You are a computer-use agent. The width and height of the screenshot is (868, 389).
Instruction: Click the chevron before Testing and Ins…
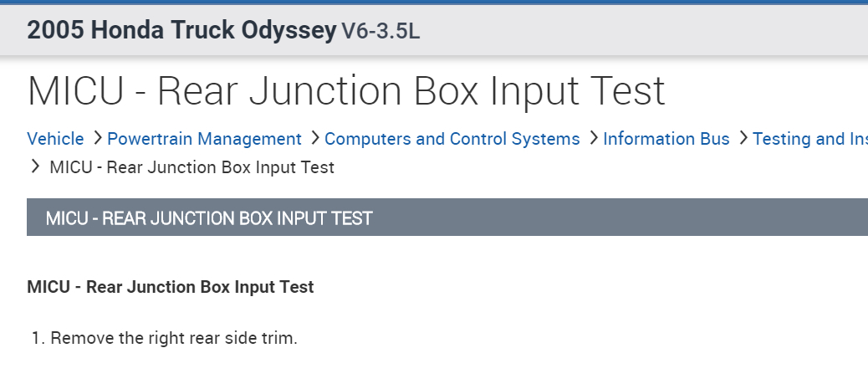point(743,138)
